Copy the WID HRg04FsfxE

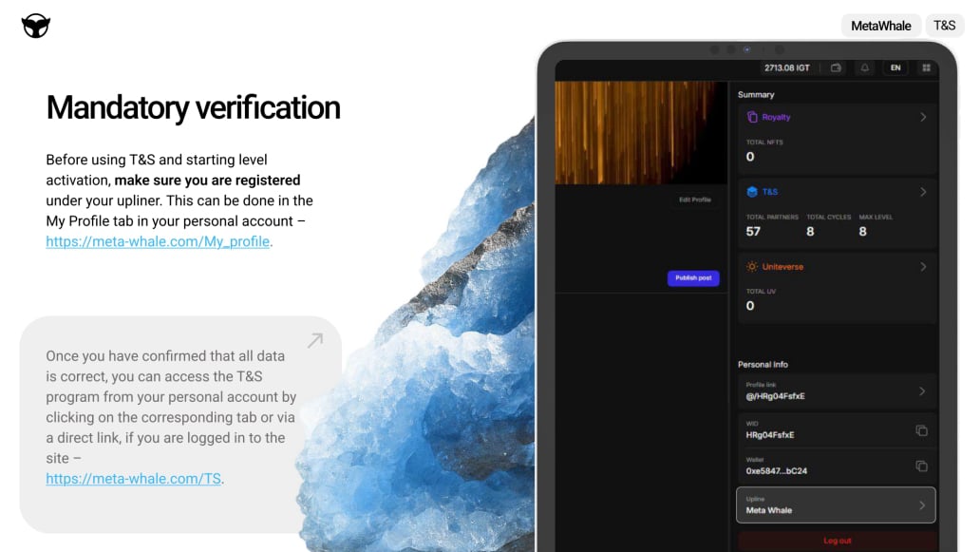tap(921, 430)
